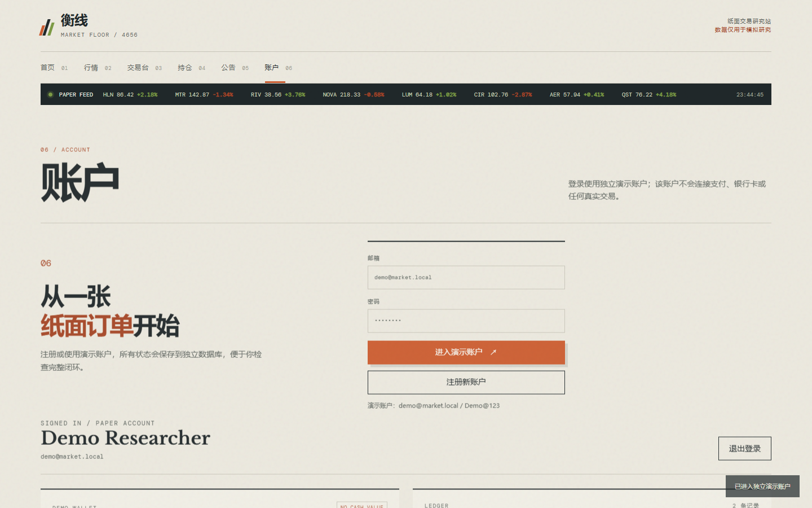
Task: Click the MTR 142.87 ticker entry
Action: pyautogui.click(x=204, y=95)
